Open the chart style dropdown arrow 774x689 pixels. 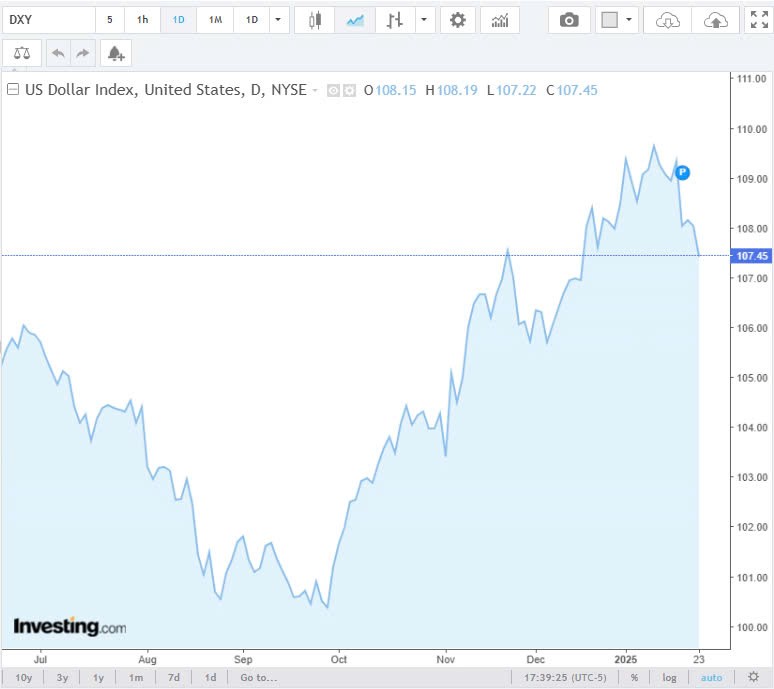tap(426, 20)
